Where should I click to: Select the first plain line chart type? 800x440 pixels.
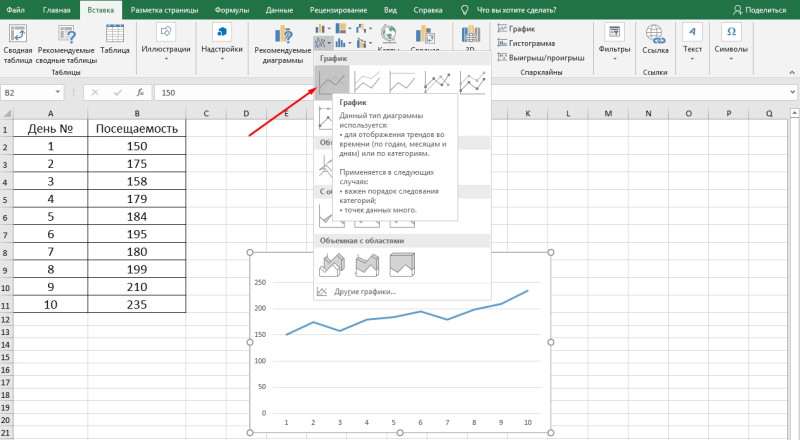point(331,81)
